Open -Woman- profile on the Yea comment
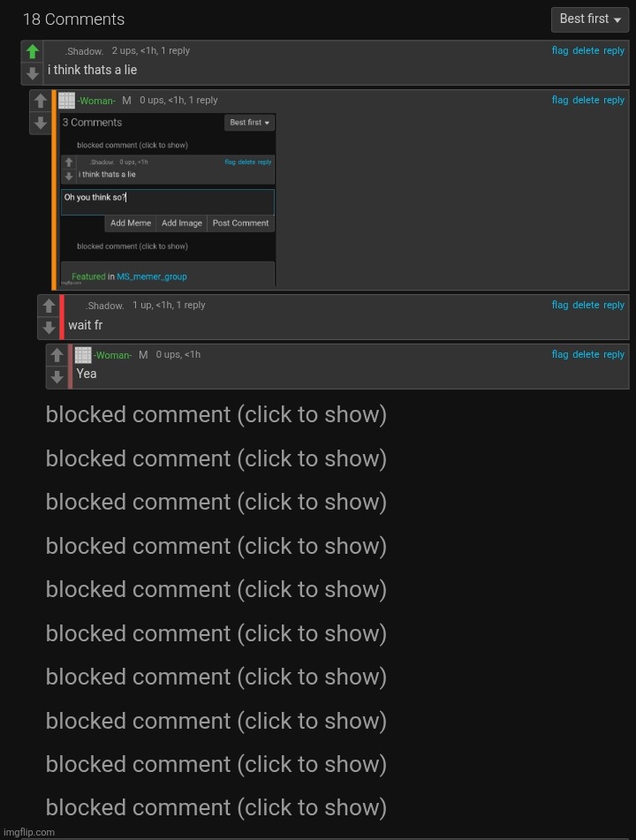Viewport: 636px width, 840px height. pyautogui.click(x=113, y=355)
